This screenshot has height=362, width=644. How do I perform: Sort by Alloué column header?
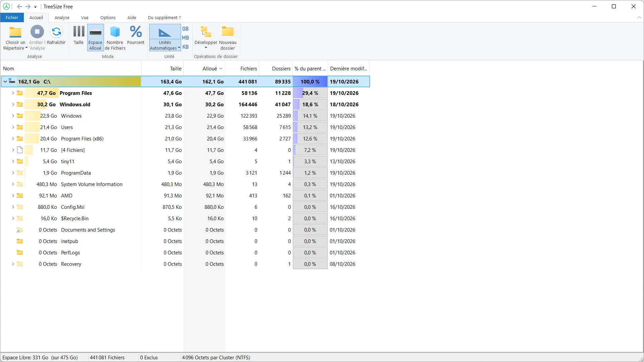(204, 68)
